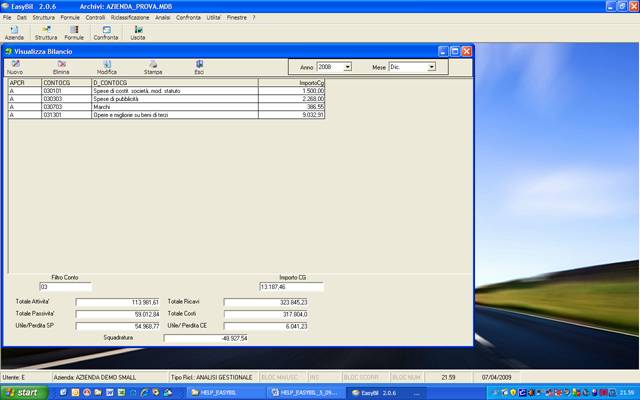Open the Struttura toolbar icon

(46, 33)
